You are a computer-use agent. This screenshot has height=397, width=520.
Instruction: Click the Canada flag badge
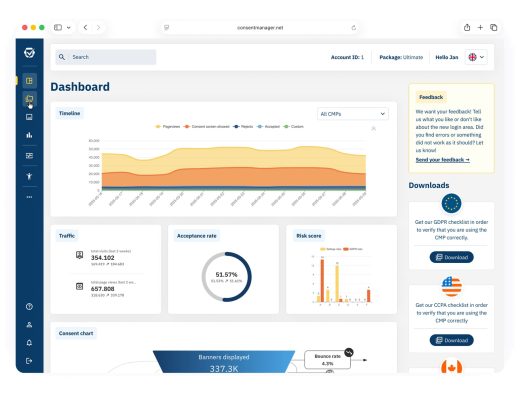(451, 366)
